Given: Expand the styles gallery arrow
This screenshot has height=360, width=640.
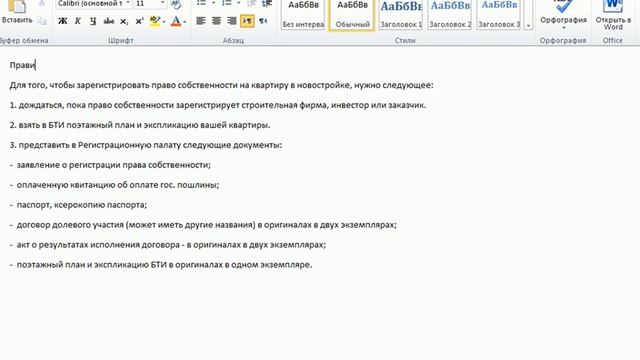Looking at the screenshot, I should tap(529, 26).
